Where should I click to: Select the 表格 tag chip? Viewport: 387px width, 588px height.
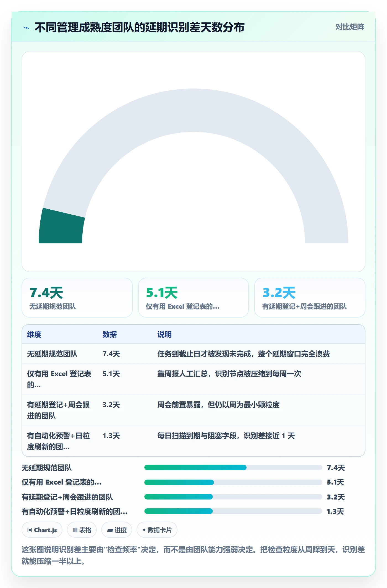pyautogui.click(x=82, y=530)
